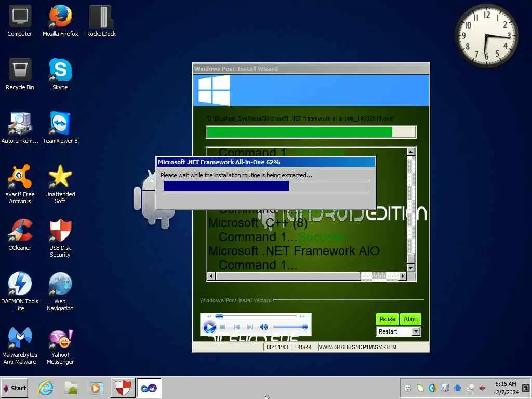Switch to the infinity-logo taskbar window
Viewport: 532px width, 399px height.
149,388
